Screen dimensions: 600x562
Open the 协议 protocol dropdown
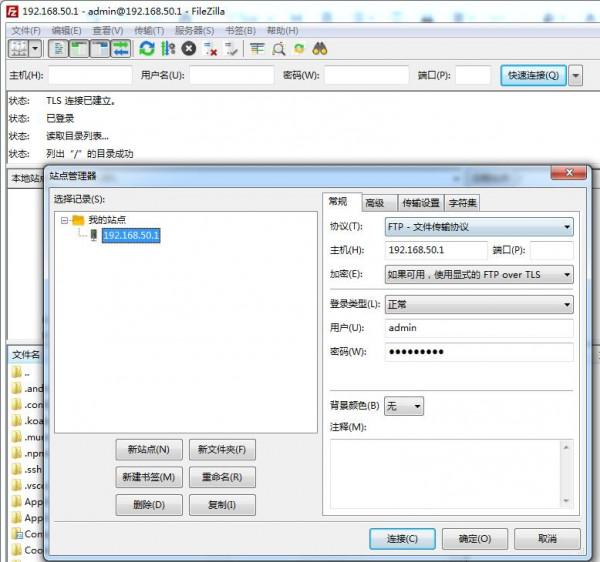pyautogui.click(x=479, y=227)
